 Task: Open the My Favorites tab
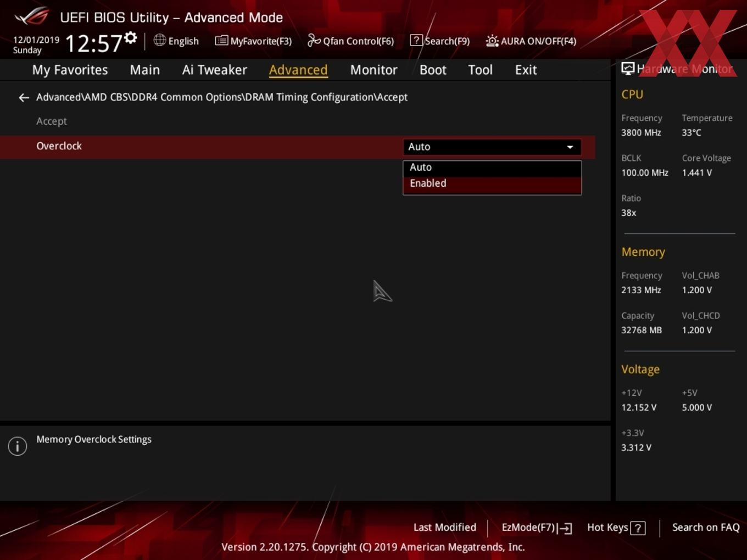[x=70, y=70]
